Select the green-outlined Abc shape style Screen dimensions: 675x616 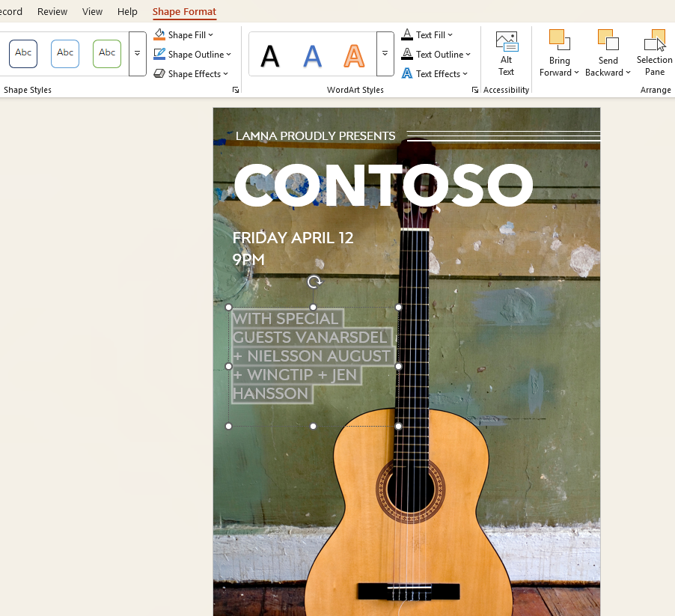(106, 53)
